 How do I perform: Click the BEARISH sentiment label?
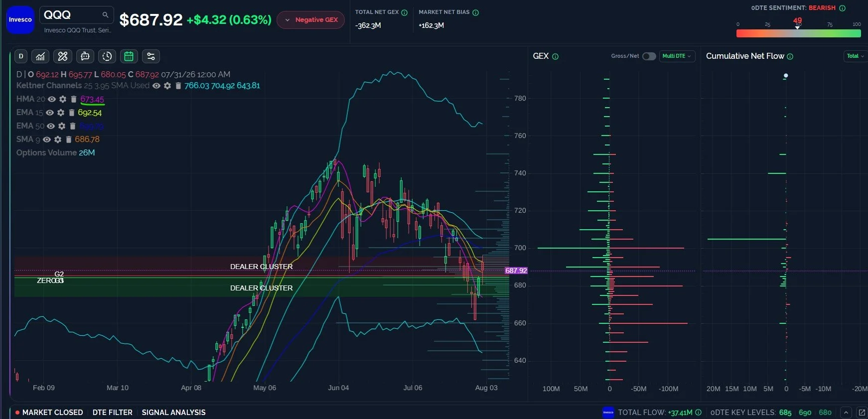822,8
